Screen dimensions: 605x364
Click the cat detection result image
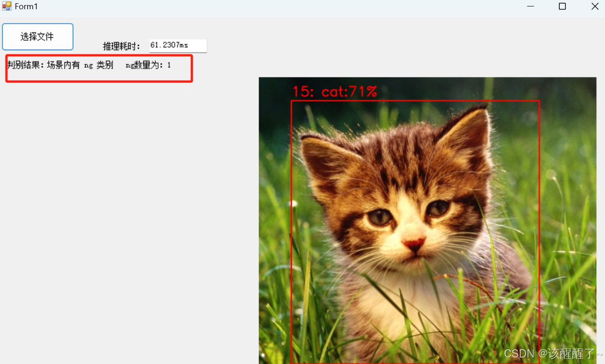coord(427,220)
